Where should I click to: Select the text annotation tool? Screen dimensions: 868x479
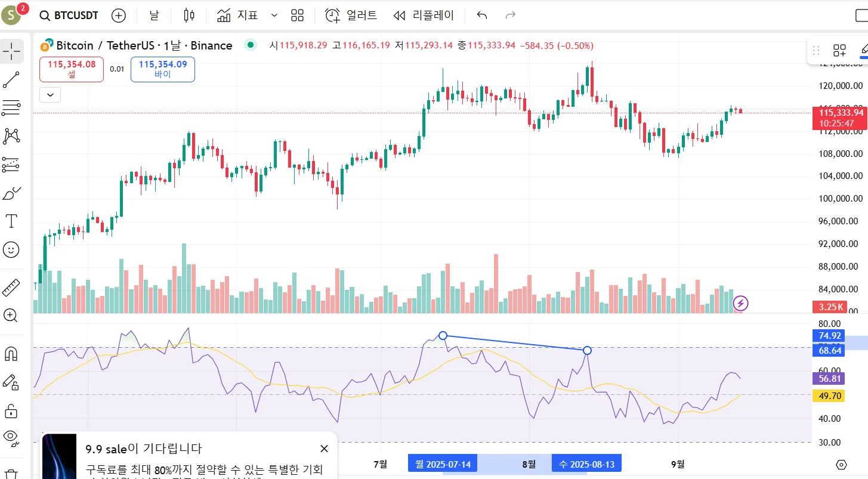pyautogui.click(x=11, y=221)
